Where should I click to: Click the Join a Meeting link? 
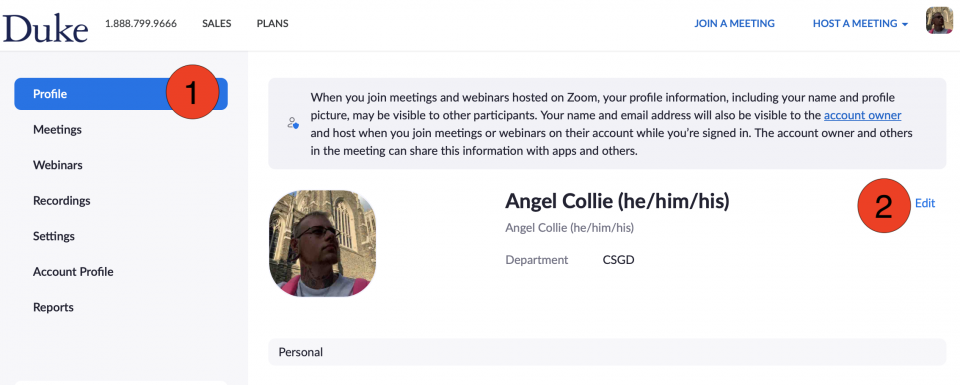(734, 23)
